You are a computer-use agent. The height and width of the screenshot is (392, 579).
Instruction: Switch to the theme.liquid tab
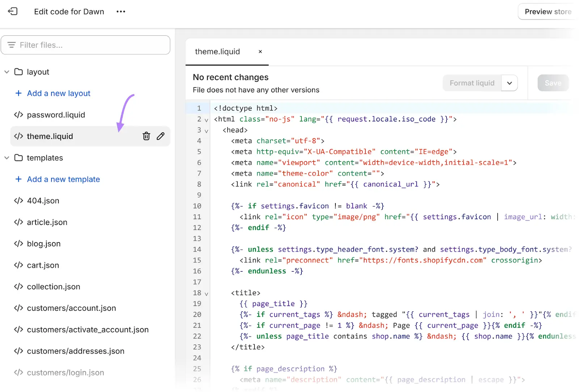pyautogui.click(x=217, y=52)
